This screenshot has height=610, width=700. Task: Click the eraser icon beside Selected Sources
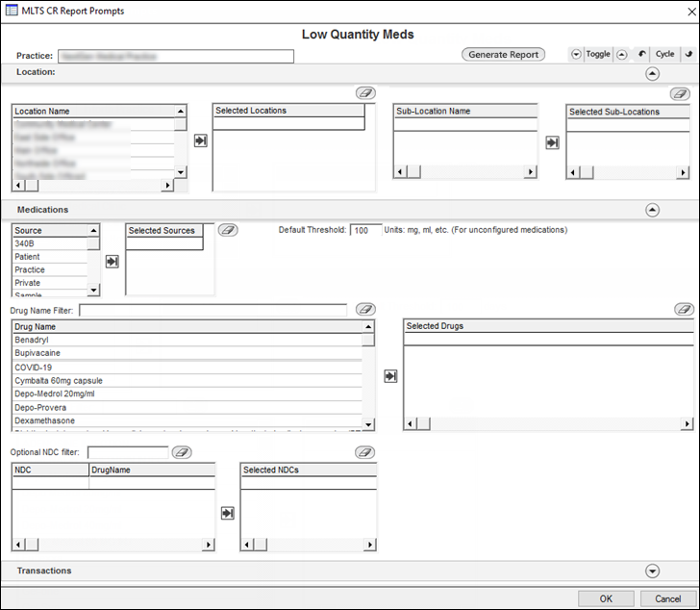[228, 230]
